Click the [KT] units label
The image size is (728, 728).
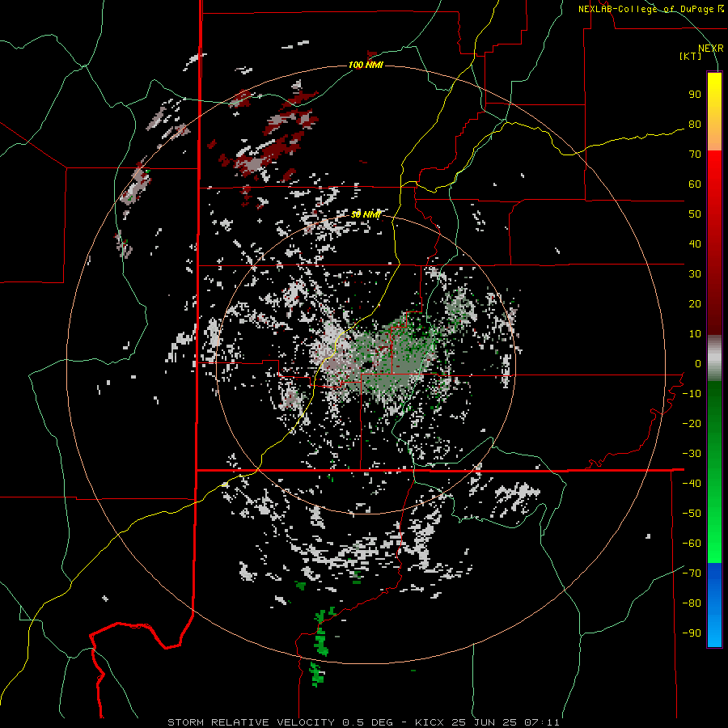pos(691,56)
